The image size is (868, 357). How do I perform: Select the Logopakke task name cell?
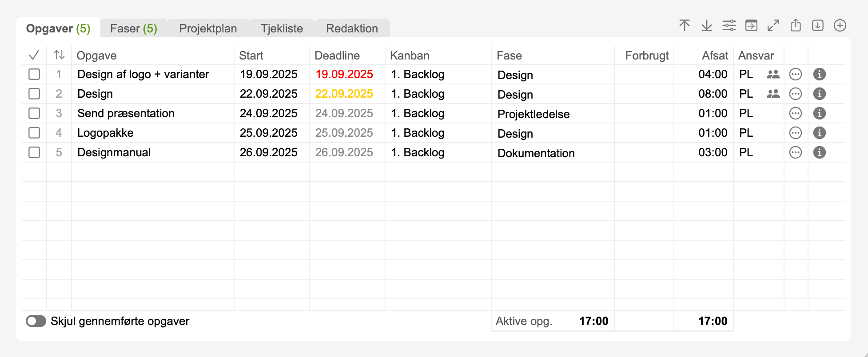click(x=152, y=133)
